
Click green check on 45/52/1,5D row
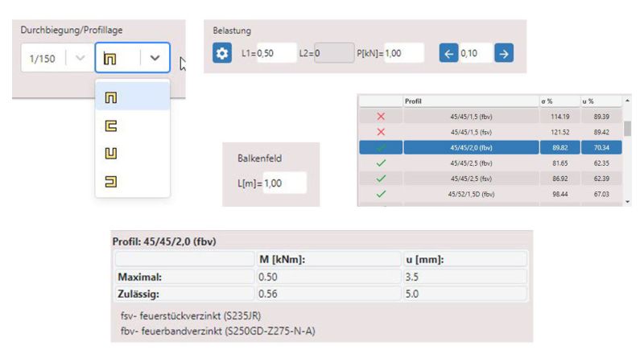point(381,193)
